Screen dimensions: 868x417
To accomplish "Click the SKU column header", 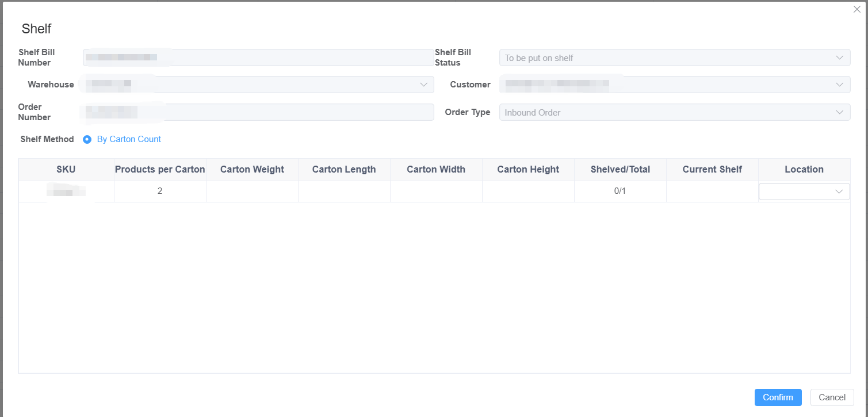I will [x=66, y=170].
